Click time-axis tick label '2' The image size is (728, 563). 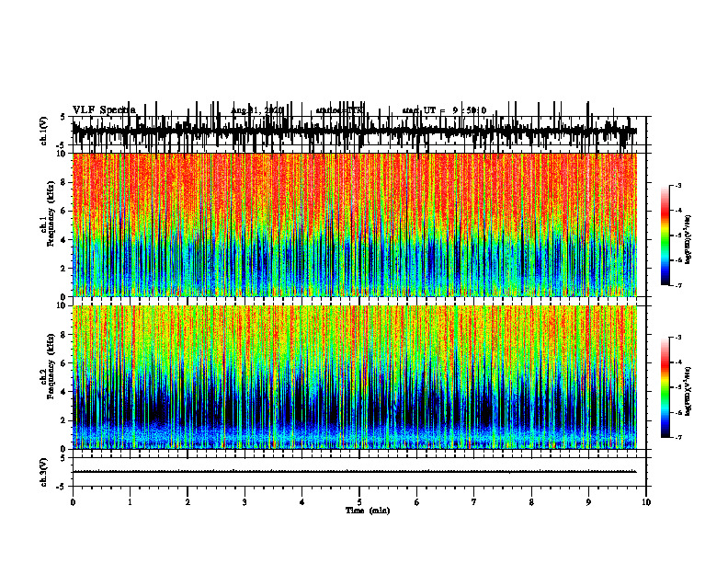(188, 502)
